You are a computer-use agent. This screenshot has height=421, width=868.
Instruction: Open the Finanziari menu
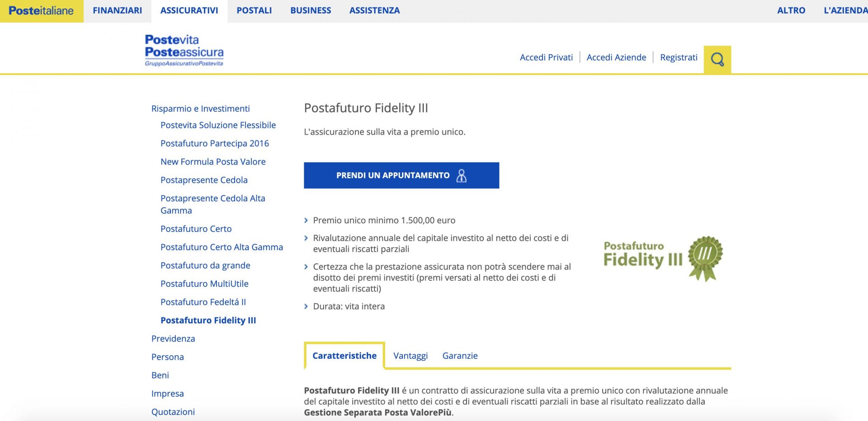point(117,10)
